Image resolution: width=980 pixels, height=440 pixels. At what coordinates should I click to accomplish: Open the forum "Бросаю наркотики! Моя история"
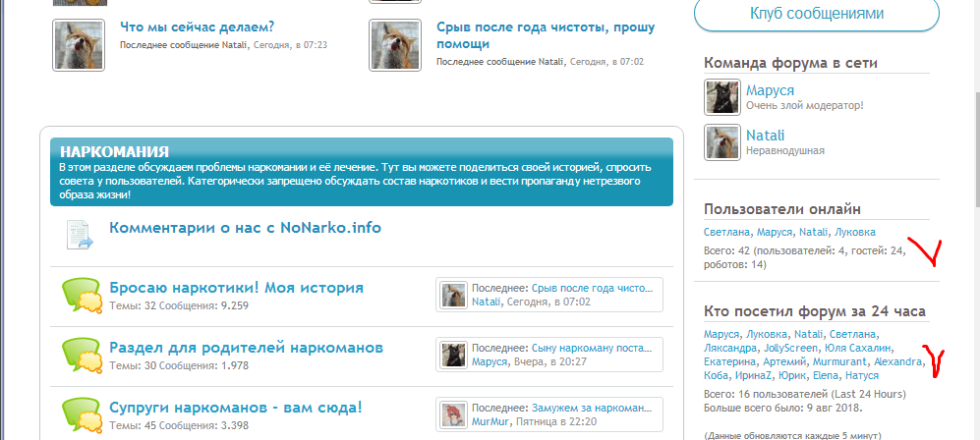236,288
